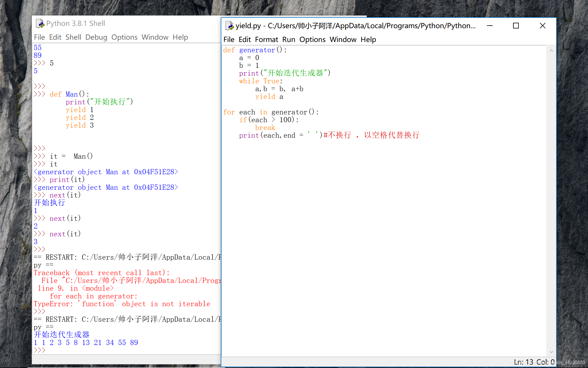Viewport: 588px width, 368px height.
Task: Open the Shell menu in Python Shell
Action: click(x=73, y=37)
